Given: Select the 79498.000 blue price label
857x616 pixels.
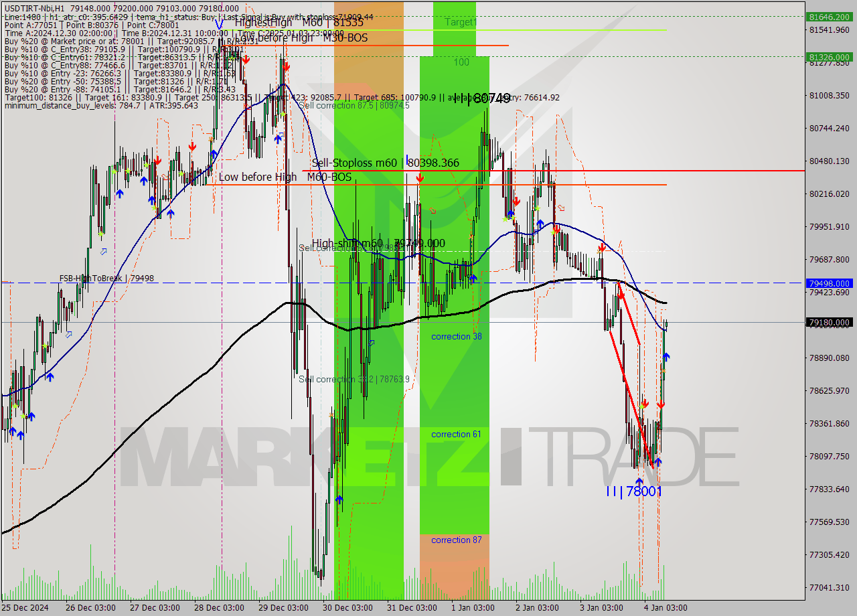Looking at the screenshot, I should click(x=830, y=283).
